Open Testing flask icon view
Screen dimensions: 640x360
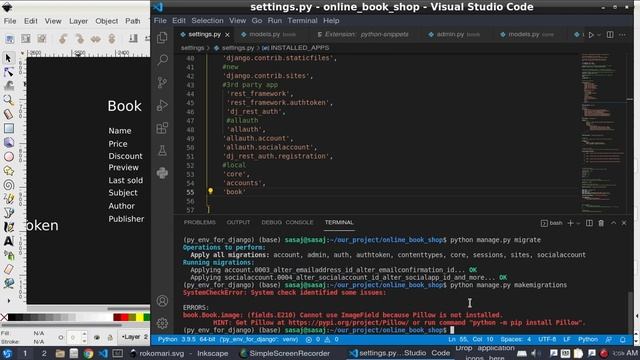pos(162,151)
